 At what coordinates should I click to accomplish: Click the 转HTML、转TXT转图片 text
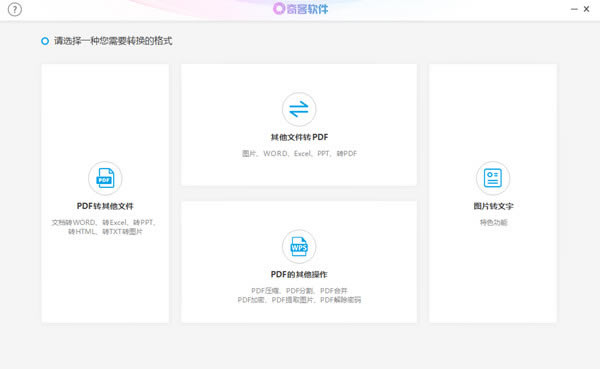(x=105, y=232)
